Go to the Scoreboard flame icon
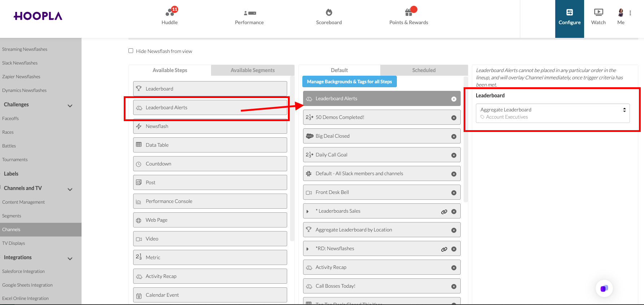 [x=329, y=12]
